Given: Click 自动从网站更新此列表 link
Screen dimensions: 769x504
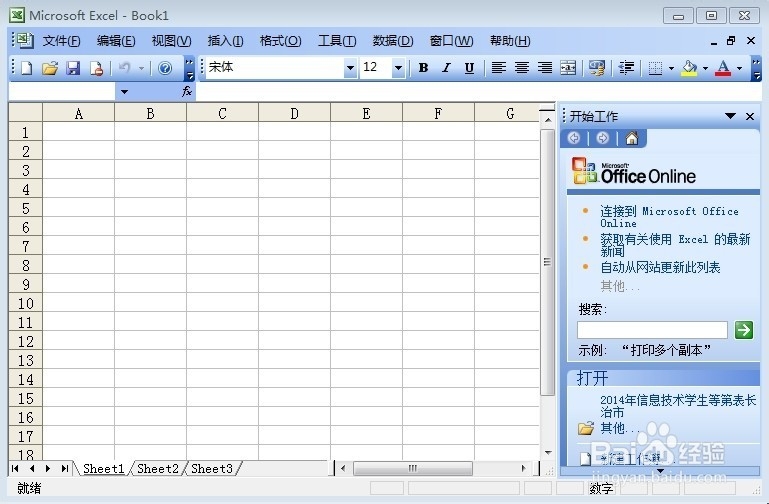Looking at the screenshot, I should click(660, 268).
